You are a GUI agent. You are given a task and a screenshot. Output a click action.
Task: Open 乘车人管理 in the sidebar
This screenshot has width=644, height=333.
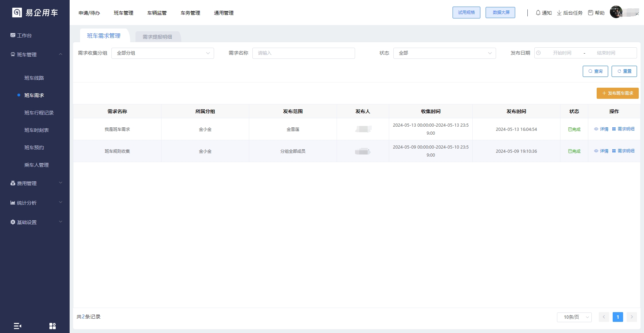coord(37,165)
